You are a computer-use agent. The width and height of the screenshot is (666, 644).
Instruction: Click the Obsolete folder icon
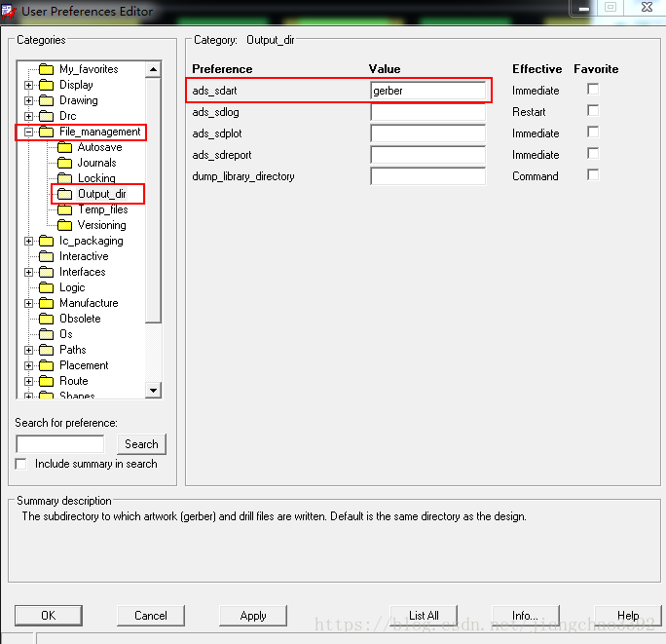47,319
